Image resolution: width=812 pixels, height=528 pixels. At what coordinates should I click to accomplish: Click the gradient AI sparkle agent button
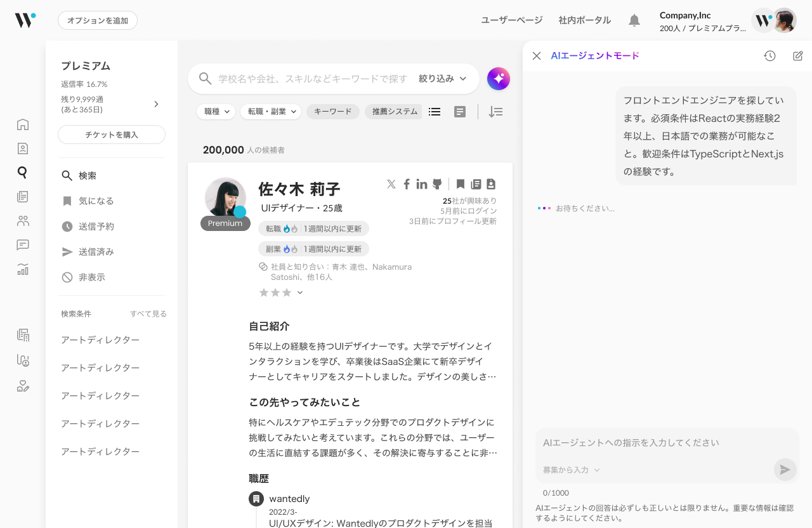[499, 79]
